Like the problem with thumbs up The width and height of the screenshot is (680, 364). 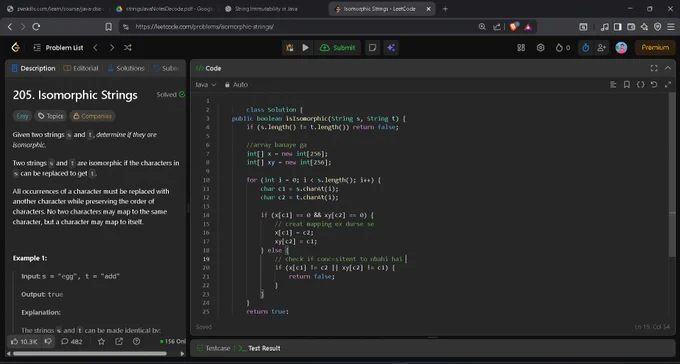point(24,341)
